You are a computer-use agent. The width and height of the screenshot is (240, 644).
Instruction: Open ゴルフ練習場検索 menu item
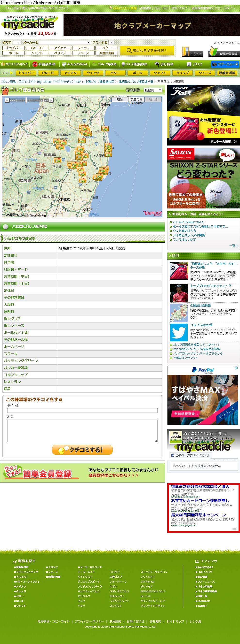click(134, 64)
